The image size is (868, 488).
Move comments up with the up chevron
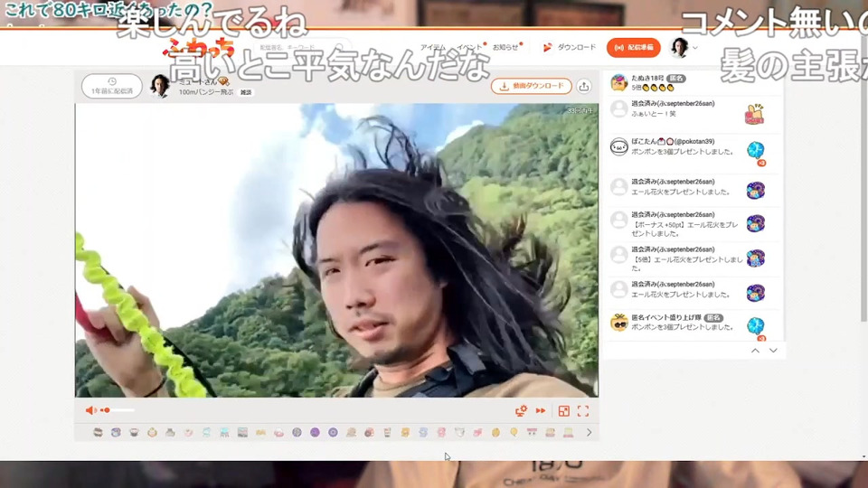pyautogui.click(x=755, y=351)
